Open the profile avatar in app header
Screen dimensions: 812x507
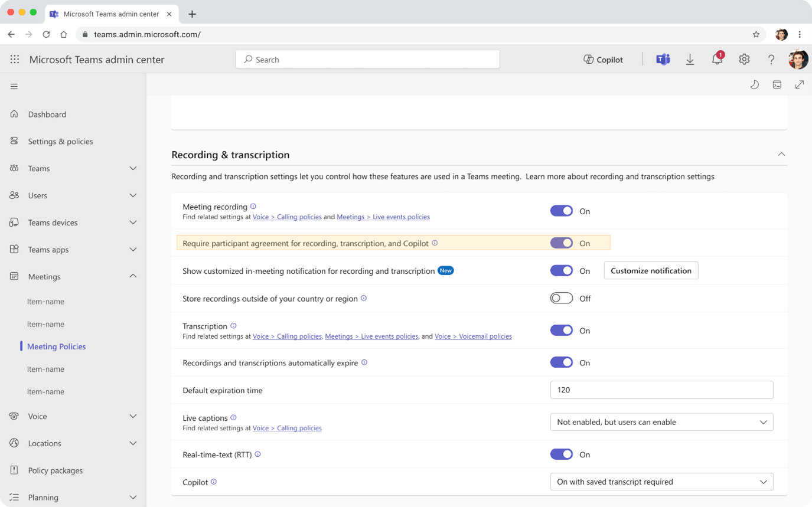pos(798,60)
